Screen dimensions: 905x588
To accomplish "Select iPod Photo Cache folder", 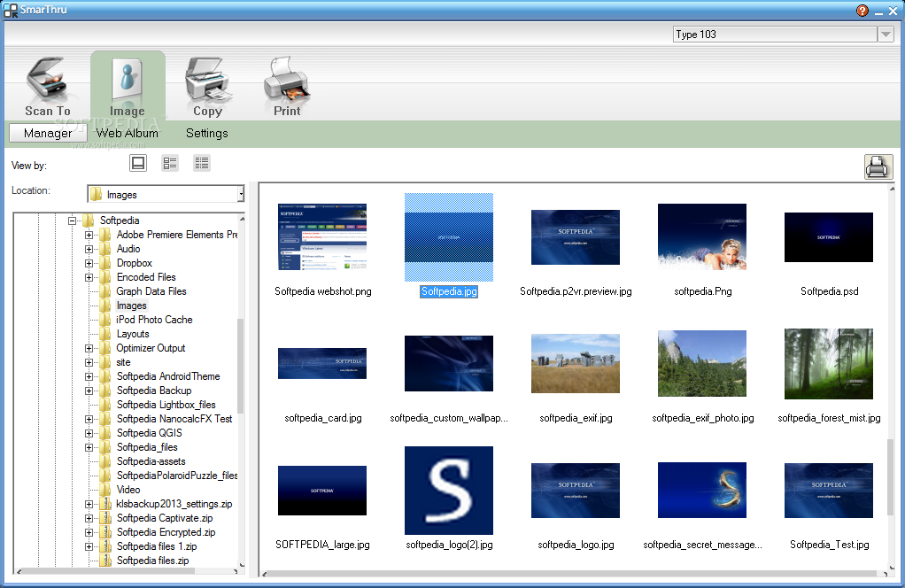I will pyautogui.click(x=154, y=320).
